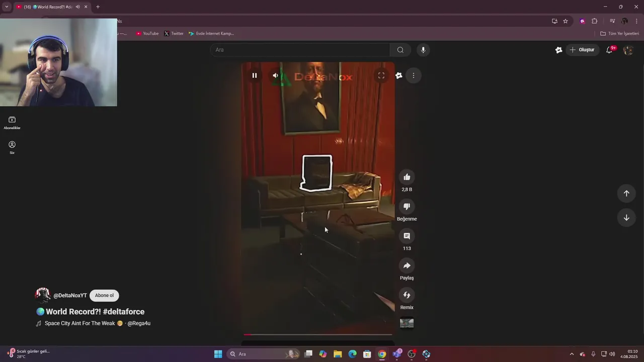644x362 pixels.
Task: Share the short via Paylaş
Action: coord(407,265)
